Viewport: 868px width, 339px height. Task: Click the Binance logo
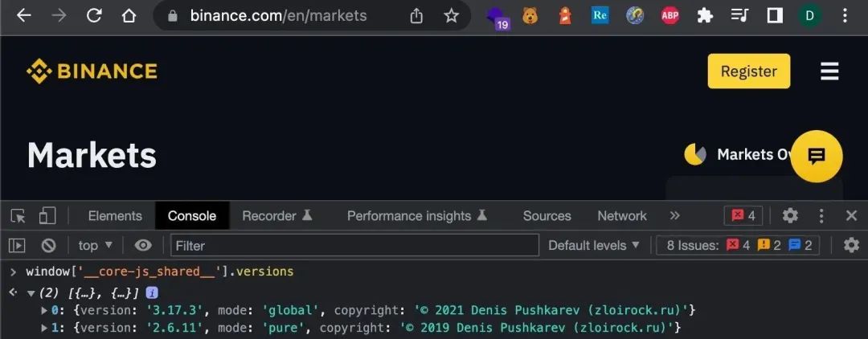click(x=92, y=71)
